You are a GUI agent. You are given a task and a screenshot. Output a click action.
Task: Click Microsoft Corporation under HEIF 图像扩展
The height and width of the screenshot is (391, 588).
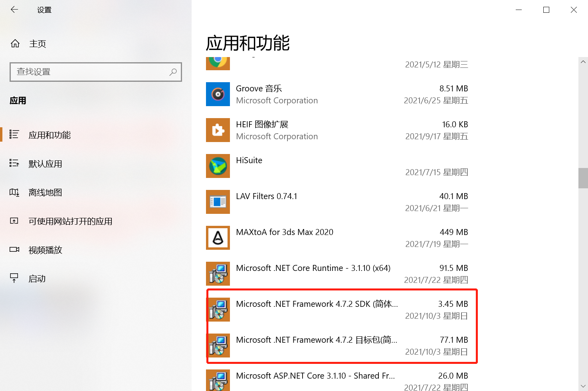point(277,136)
